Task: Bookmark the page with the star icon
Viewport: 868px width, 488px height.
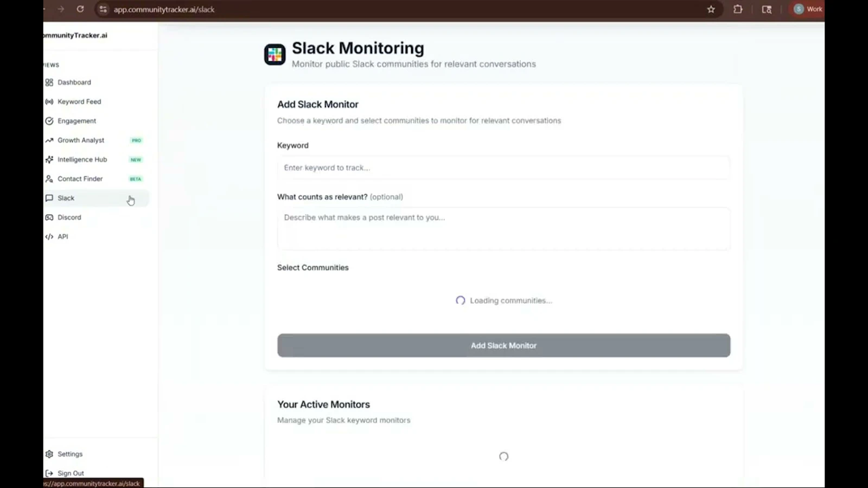Action: tap(711, 9)
